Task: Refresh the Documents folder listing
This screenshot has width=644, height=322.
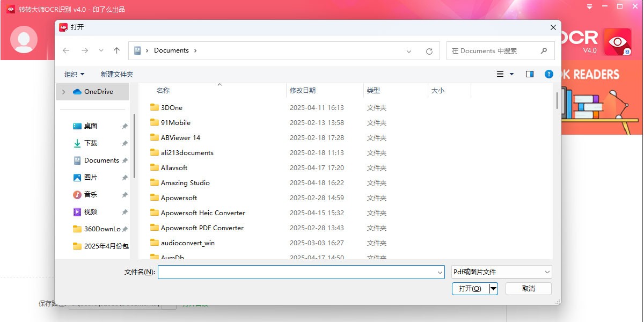Action: pyautogui.click(x=429, y=51)
